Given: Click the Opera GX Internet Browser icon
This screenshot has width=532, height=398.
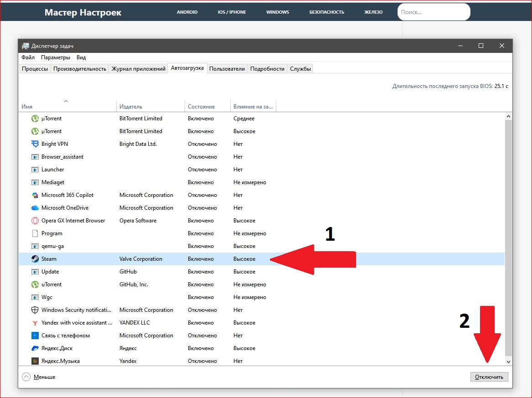Looking at the screenshot, I should tap(35, 221).
